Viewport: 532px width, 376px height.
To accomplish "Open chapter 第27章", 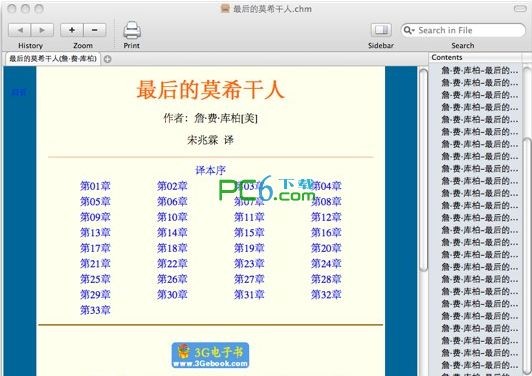I will [249, 279].
